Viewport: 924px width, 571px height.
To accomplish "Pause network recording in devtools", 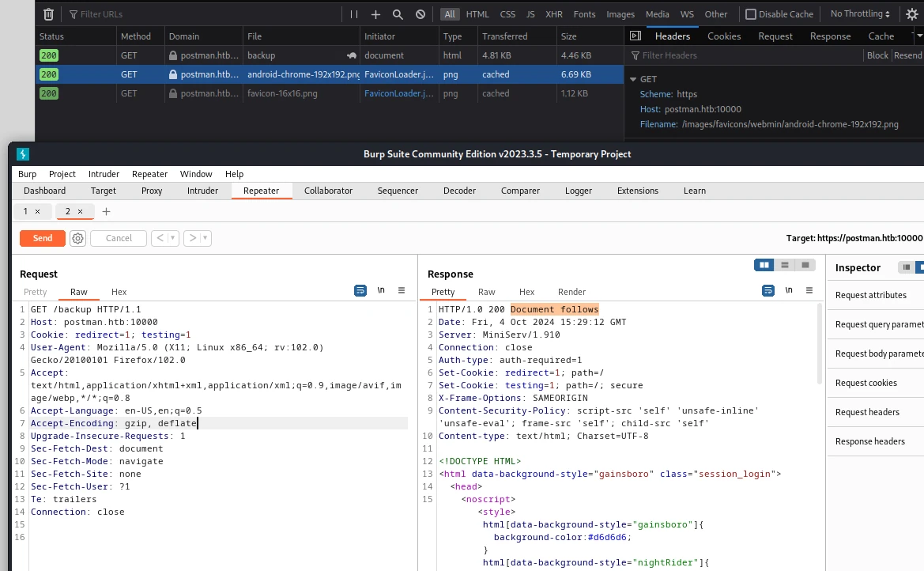I will 353,14.
